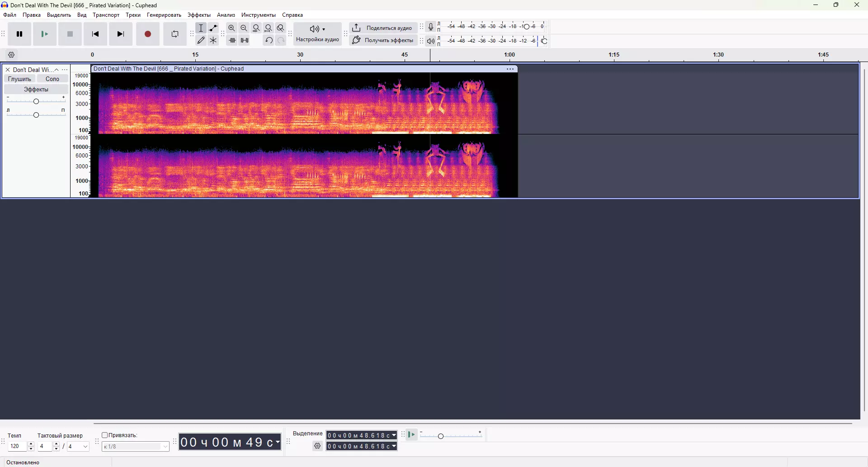The width and height of the screenshot is (868, 467).
Task: Zoom in on the timeline
Action: tap(232, 28)
